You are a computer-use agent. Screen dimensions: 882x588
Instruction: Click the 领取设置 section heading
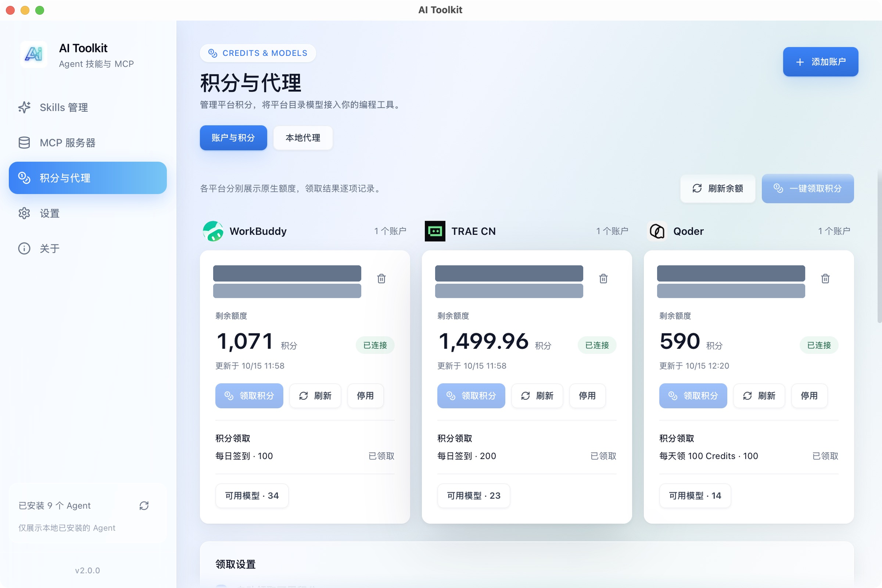(x=236, y=564)
